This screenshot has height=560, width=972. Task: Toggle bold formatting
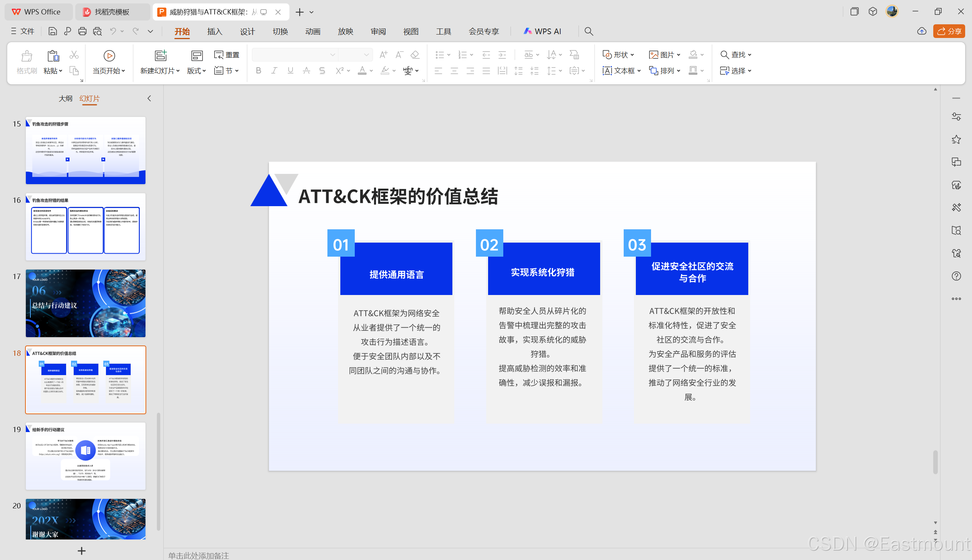click(258, 70)
